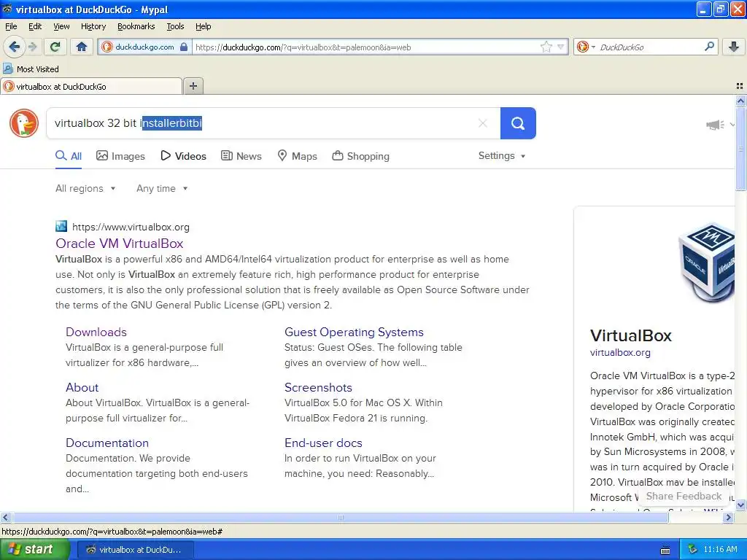Go back to the previous page
Screen dimensions: 747x560
click(x=15, y=47)
